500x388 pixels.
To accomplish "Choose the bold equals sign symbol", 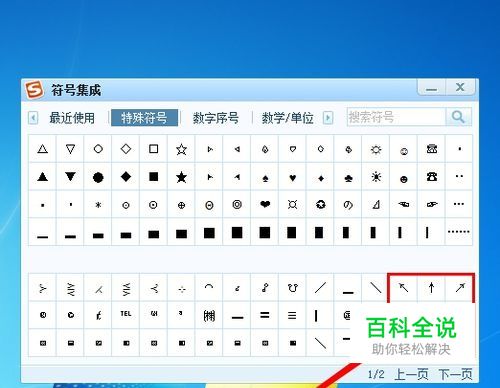I will tap(265, 315).
